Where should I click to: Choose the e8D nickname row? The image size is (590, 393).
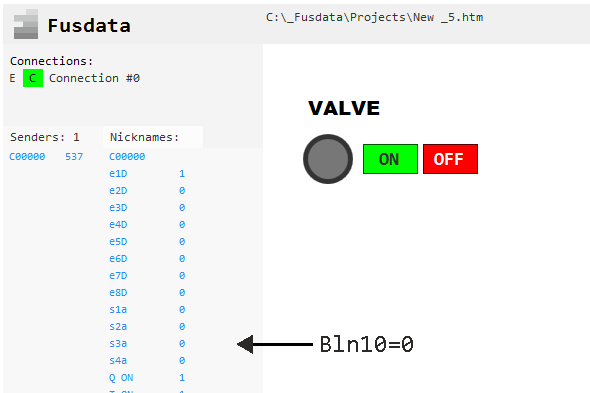[147, 292]
